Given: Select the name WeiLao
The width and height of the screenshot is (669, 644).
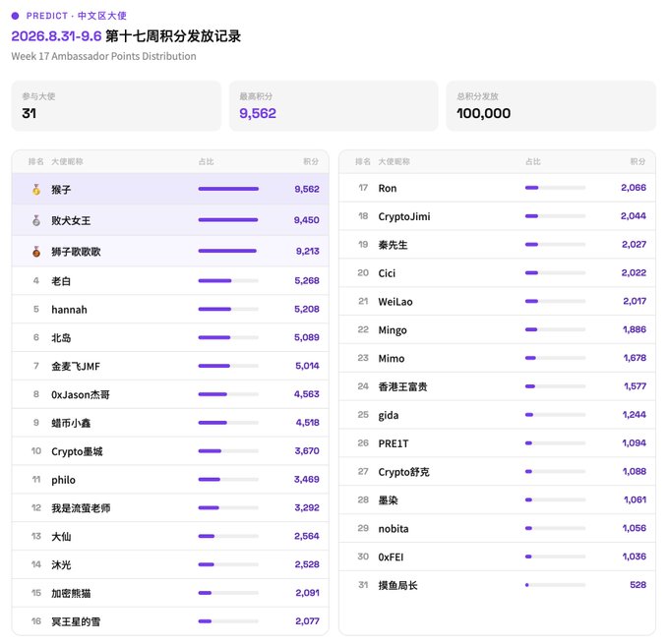Looking at the screenshot, I should tap(395, 302).
